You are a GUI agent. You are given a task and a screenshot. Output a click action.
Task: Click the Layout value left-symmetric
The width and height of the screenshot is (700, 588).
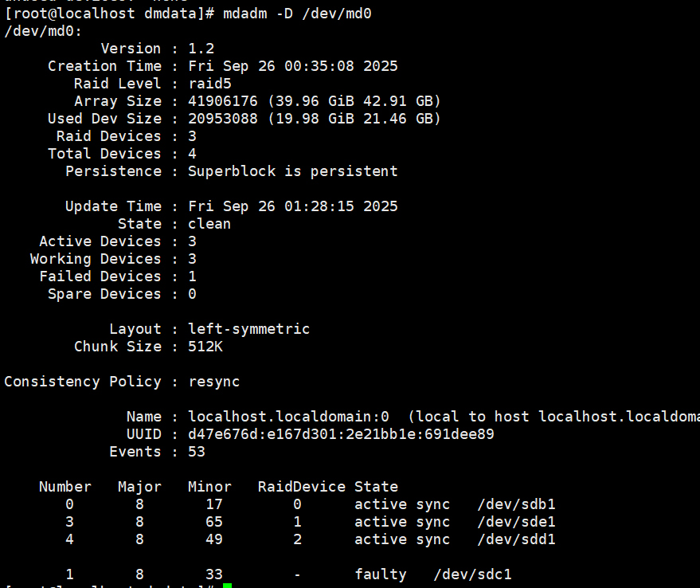[248, 329]
